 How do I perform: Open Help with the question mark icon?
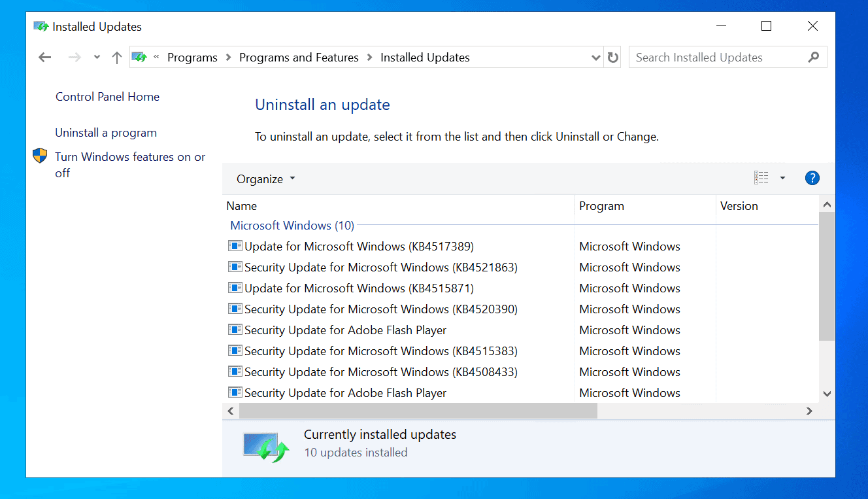tap(812, 178)
